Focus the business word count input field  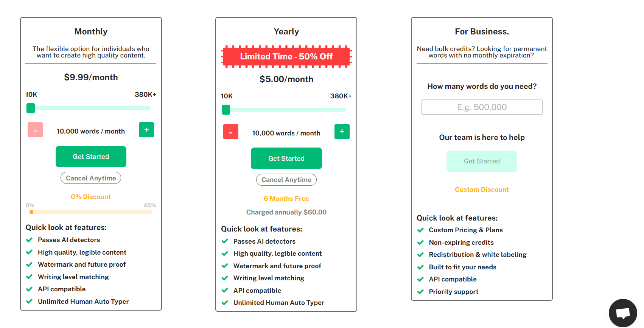482,107
